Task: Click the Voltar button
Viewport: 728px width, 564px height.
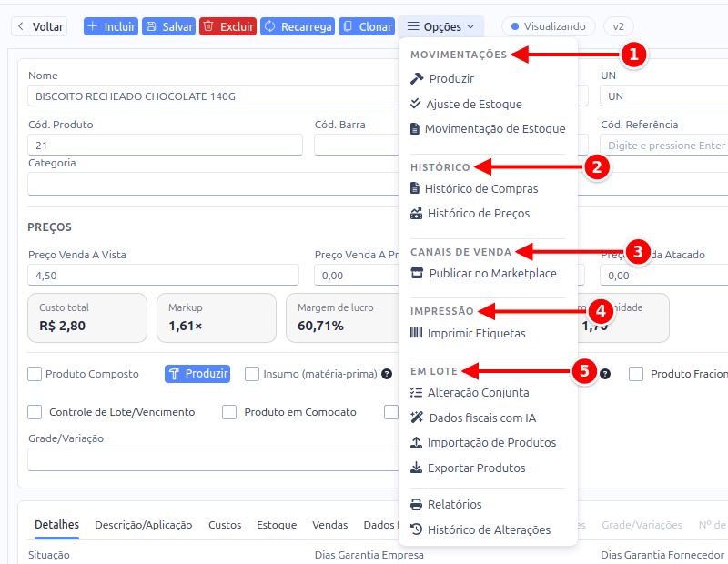Action: click(39, 26)
